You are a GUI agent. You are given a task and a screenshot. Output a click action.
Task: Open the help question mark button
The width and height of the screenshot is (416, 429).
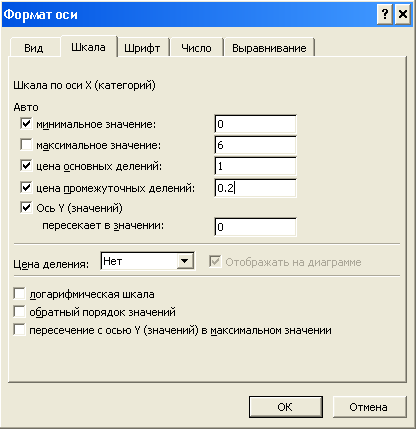click(384, 15)
